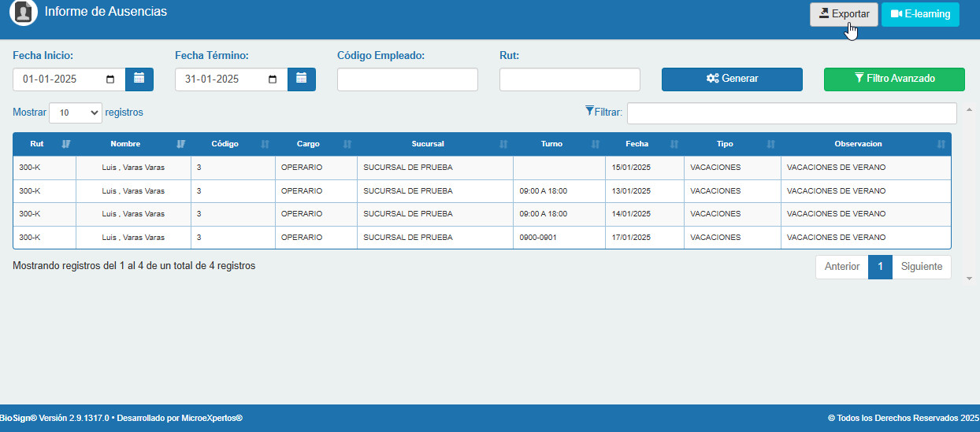Click the scrollbar down arrow
Image resolution: width=980 pixels, height=432 pixels.
[x=970, y=279]
